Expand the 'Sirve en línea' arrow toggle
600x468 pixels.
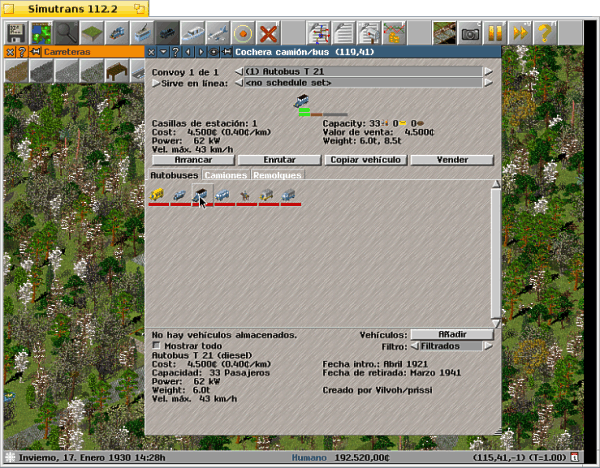[155, 84]
